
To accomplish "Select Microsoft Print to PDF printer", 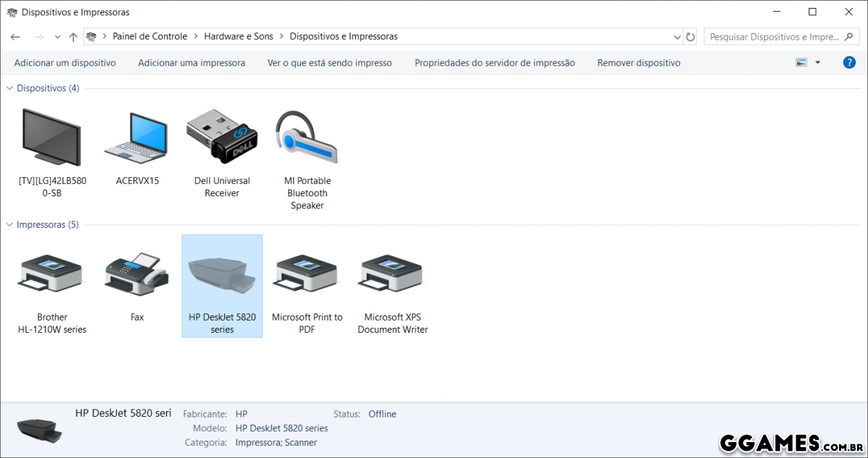I will tap(307, 275).
